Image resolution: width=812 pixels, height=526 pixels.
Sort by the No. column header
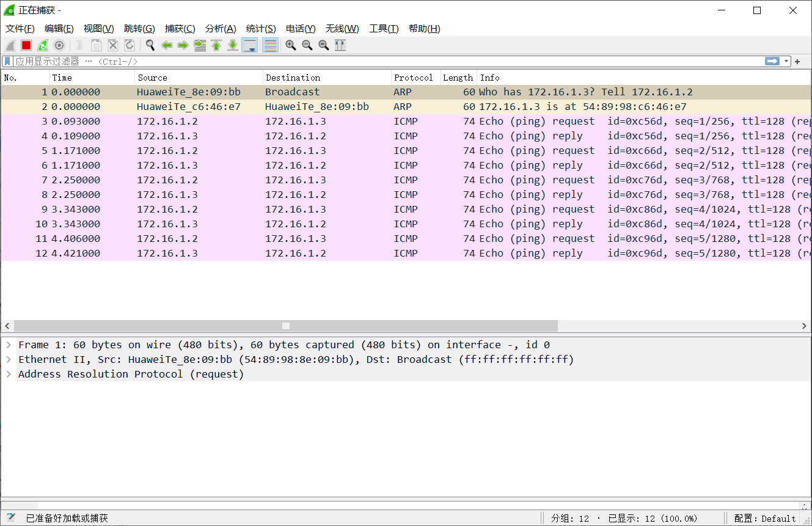point(25,78)
